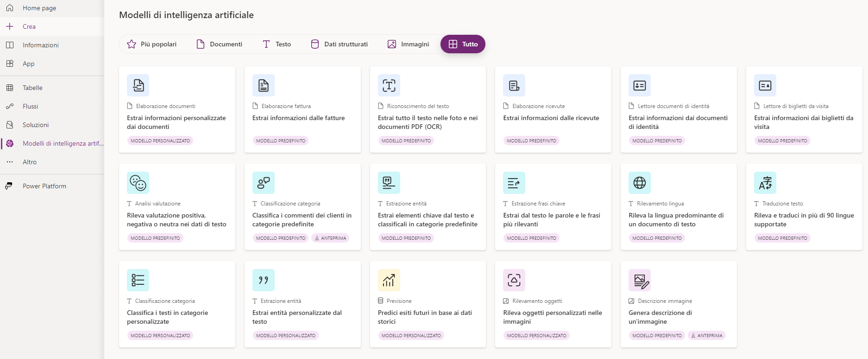Switch to the Documenti tab
The height and width of the screenshot is (359, 868).
coord(220,44)
